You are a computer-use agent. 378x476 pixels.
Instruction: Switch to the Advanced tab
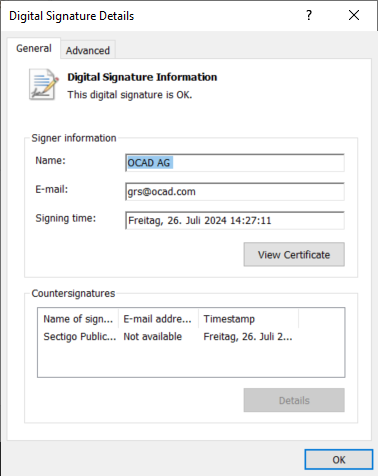click(88, 50)
